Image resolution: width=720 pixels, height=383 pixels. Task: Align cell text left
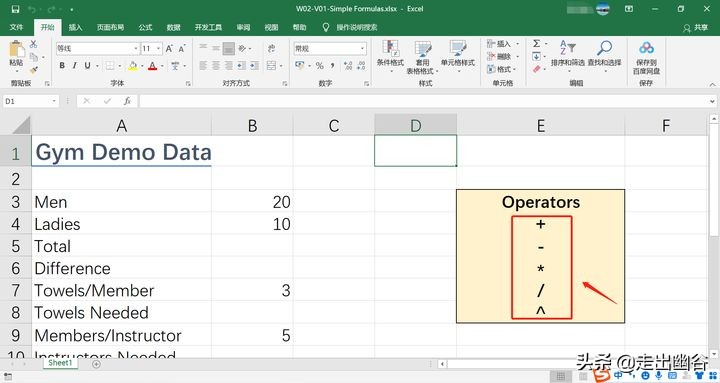[x=203, y=66]
